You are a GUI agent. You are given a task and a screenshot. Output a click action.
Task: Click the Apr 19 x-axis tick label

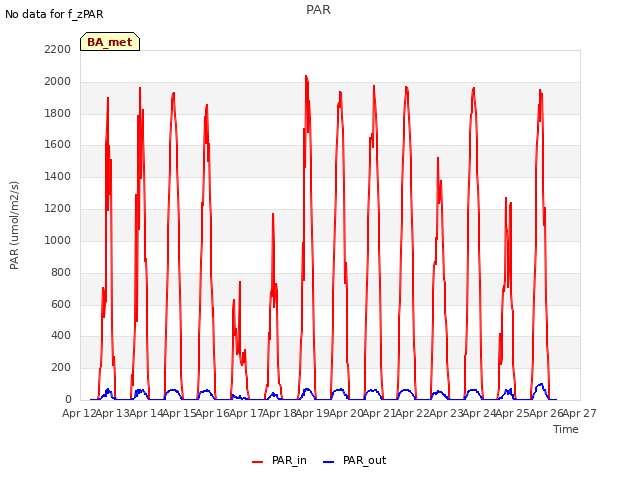pos(313,413)
